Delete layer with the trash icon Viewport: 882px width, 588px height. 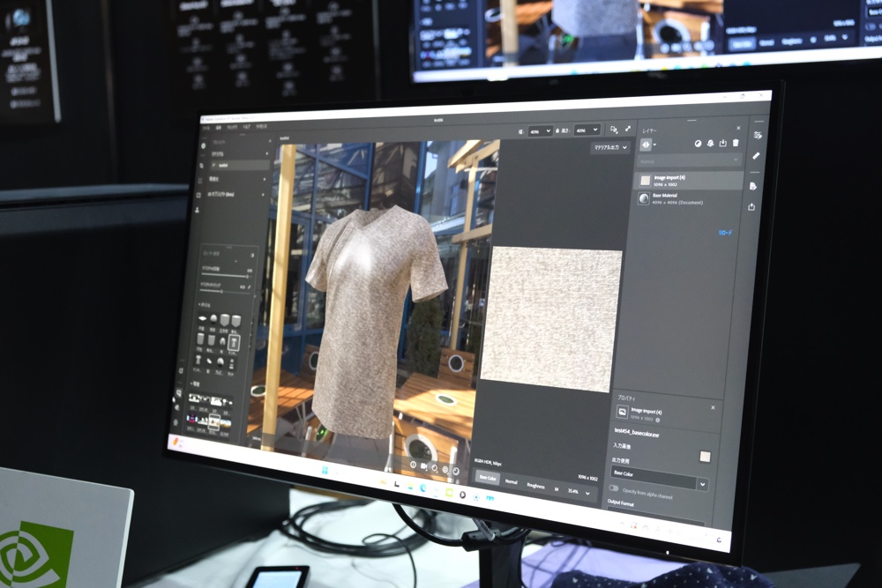pos(736,143)
